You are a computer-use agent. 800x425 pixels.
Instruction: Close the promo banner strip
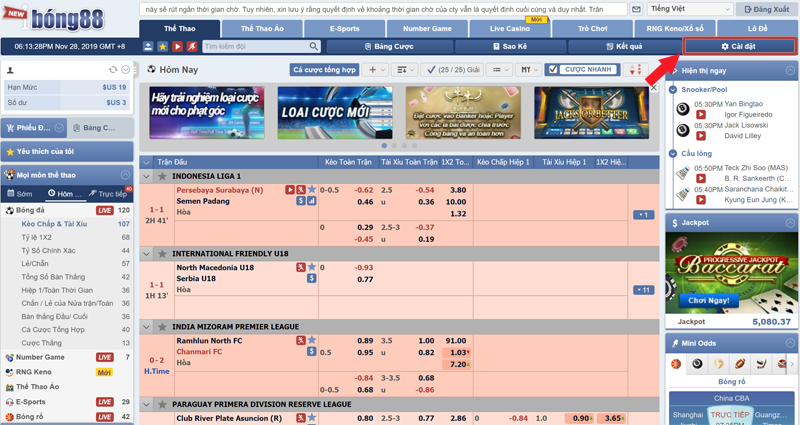(x=654, y=88)
